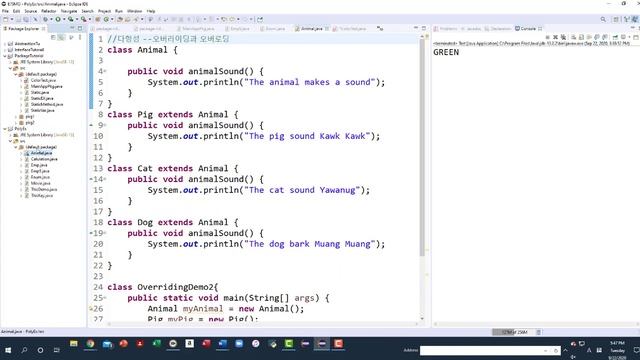Expand the pkg1 package
The width and height of the screenshot is (640, 360).
(x=16, y=117)
